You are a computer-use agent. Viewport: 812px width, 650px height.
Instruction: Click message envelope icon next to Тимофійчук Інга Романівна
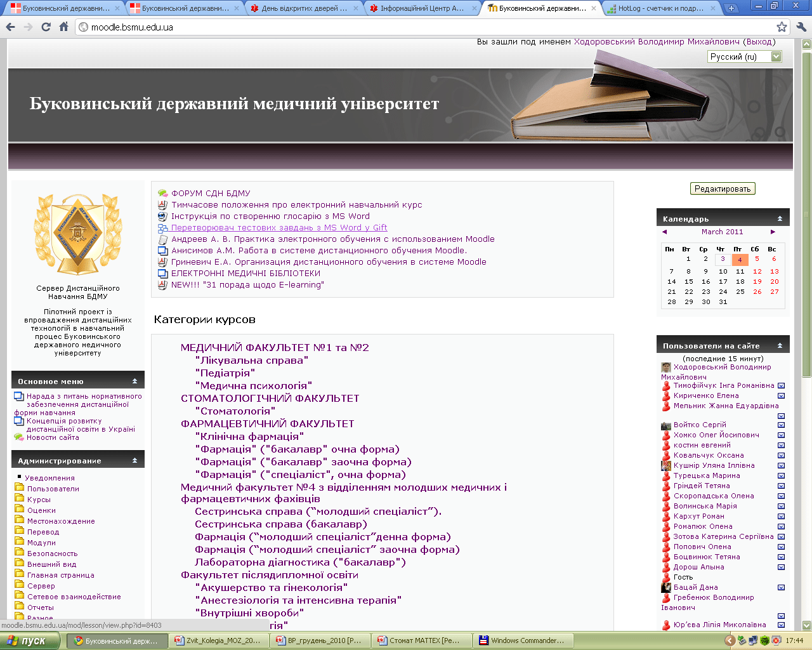781,386
